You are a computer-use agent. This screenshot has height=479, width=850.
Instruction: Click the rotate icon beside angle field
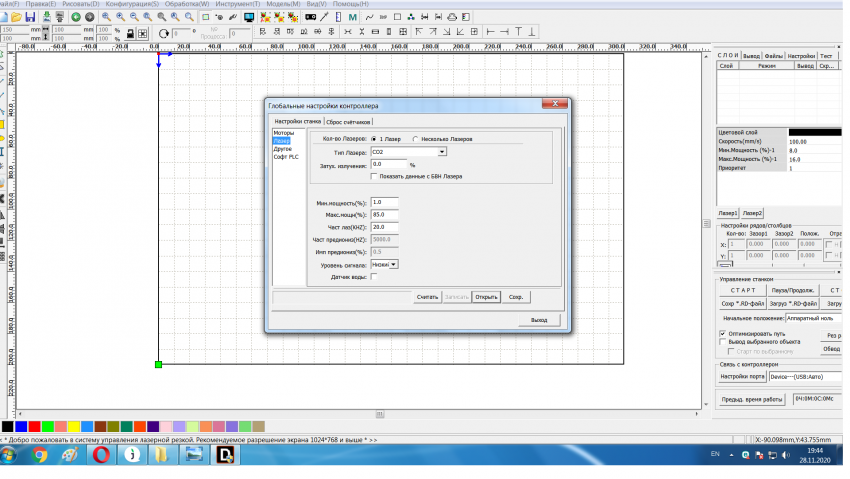pos(165,33)
